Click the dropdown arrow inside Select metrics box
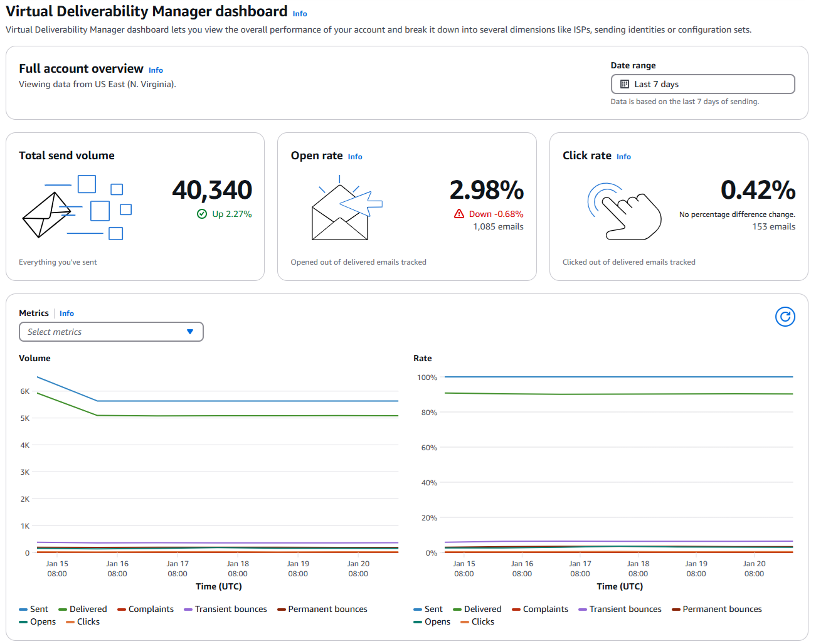The width and height of the screenshot is (816, 644). [x=190, y=332]
